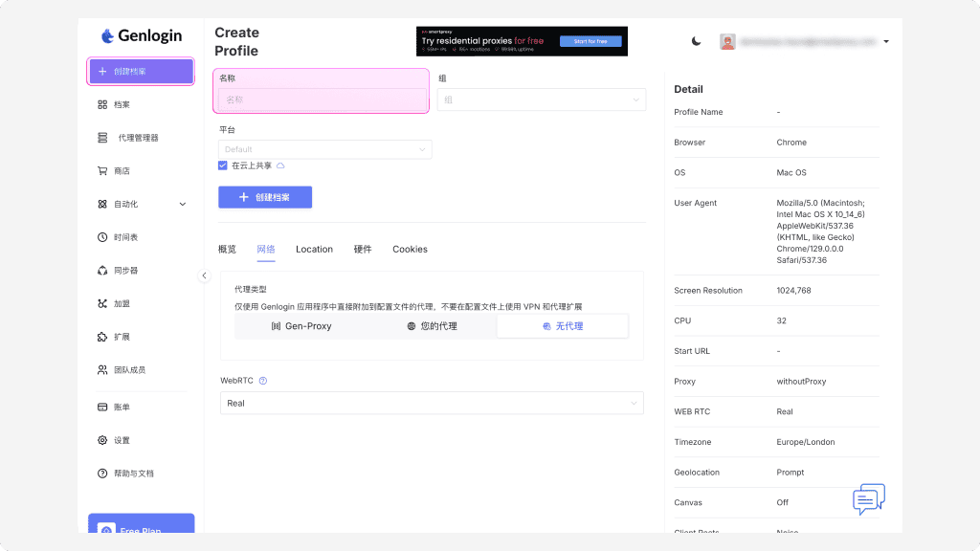Open the 组 group dropdown
Viewport: 980px width, 551px height.
[x=541, y=99]
